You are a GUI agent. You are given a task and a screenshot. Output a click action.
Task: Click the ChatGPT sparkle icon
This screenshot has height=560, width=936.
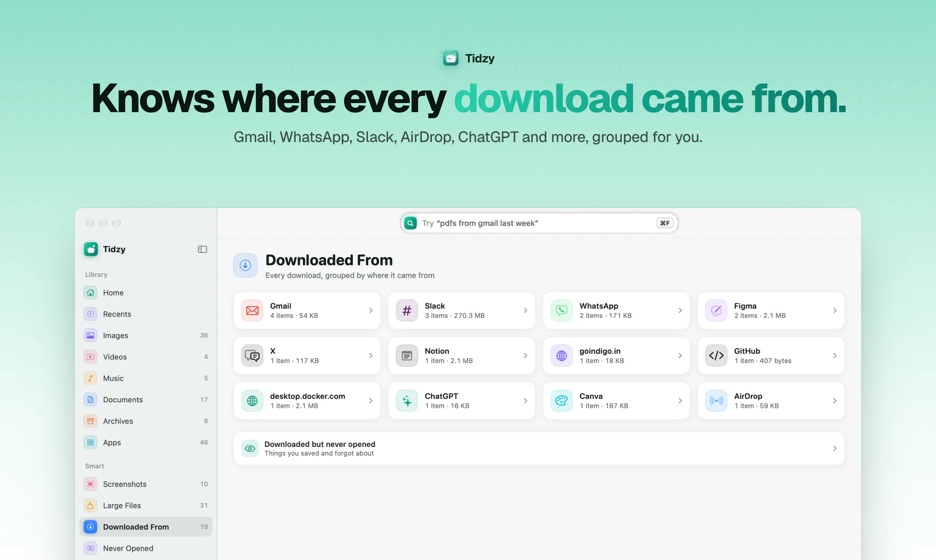[x=407, y=400]
